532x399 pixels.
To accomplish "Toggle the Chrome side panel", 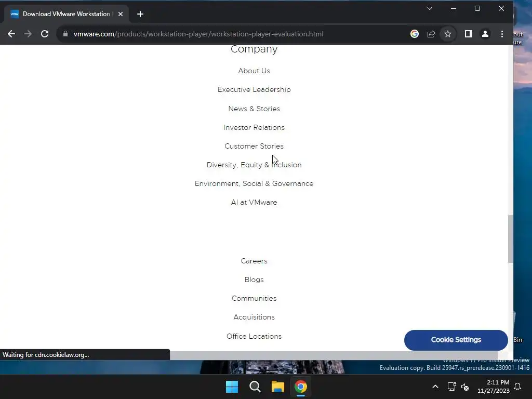I will 469,34.
